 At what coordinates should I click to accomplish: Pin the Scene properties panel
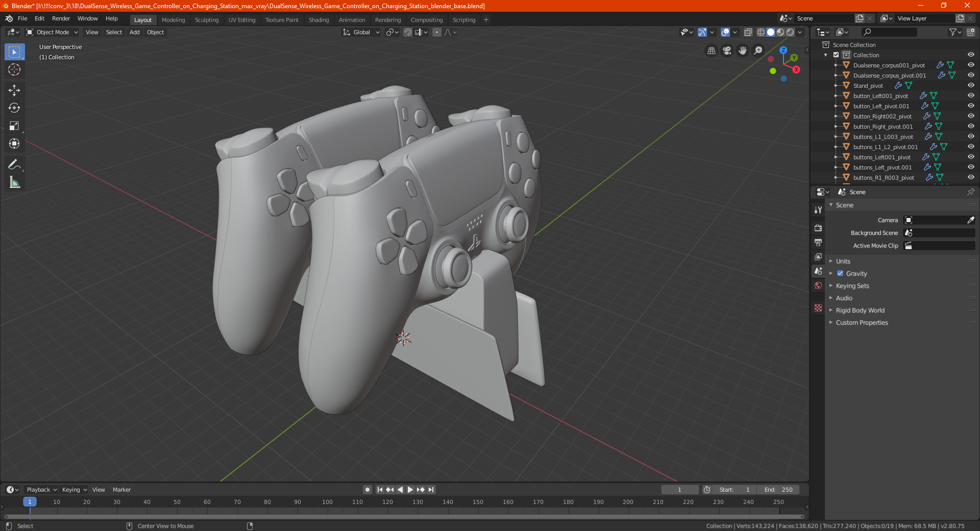pyautogui.click(x=970, y=192)
